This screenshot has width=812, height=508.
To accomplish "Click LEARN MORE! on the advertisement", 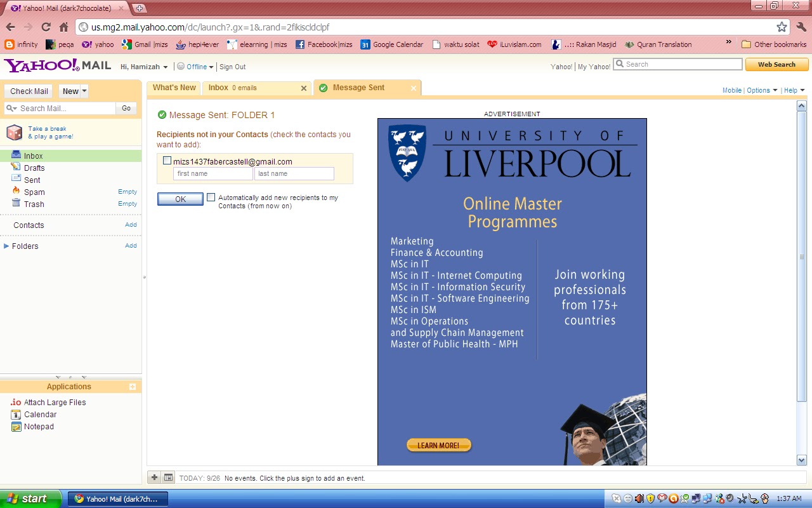I will (438, 445).
